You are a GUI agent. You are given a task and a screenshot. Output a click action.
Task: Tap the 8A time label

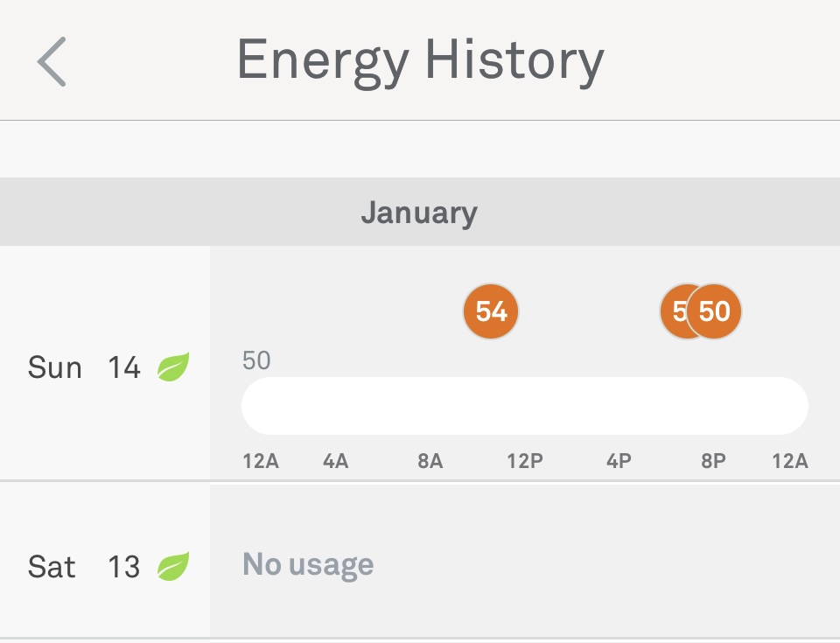pos(430,461)
